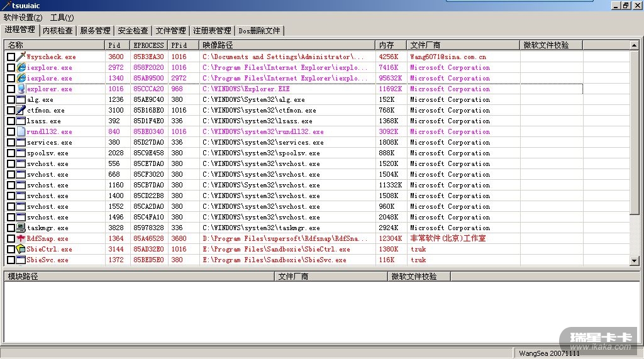Click the alg.exe process icon
Viewport: 644px width, 359px height.
pos(21,99)
